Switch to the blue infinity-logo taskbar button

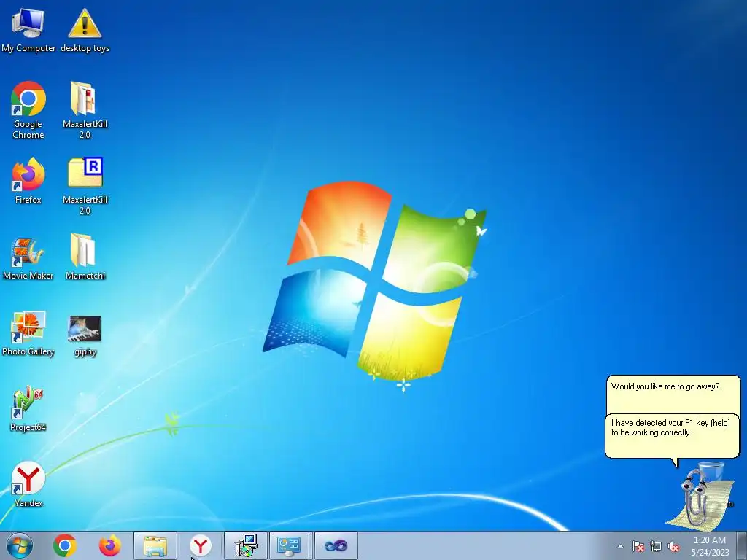336,545
